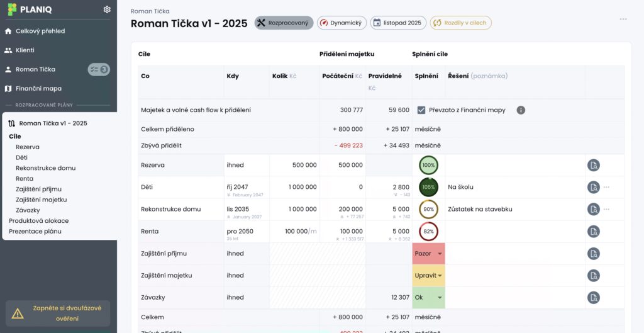
Task: Open Upravit status dropdown for Zajištění majetku
Action: coord(428,276)
